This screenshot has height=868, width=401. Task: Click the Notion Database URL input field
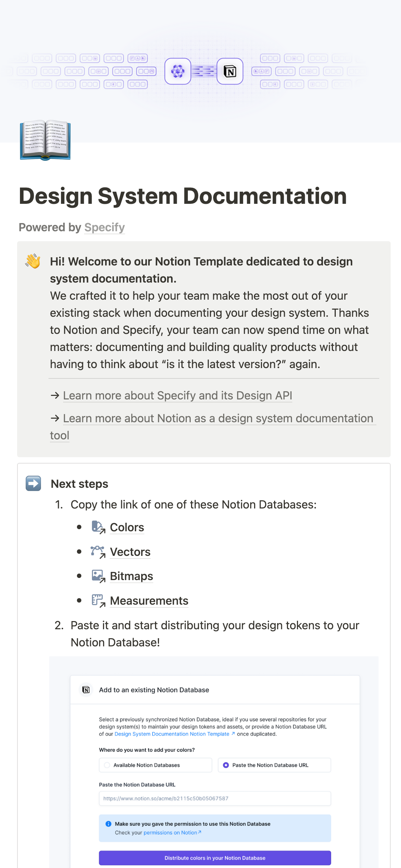coord(215,799)
